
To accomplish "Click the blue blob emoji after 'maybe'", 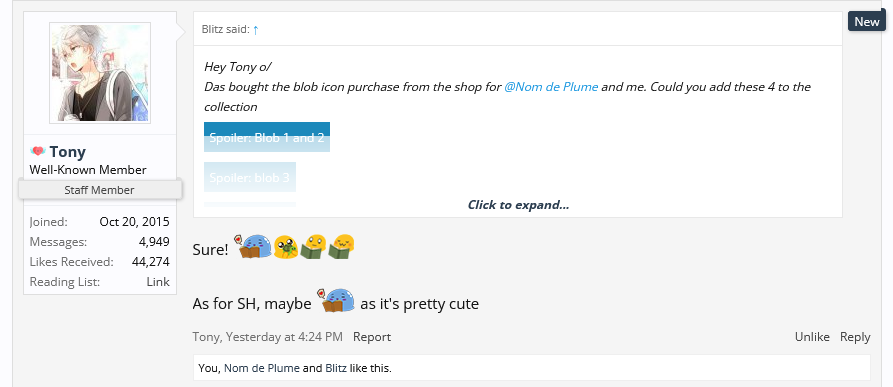I will pos(338,300).
